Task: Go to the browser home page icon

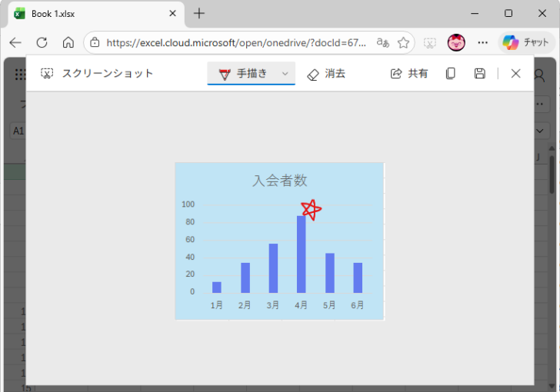Action: point(68,42)
